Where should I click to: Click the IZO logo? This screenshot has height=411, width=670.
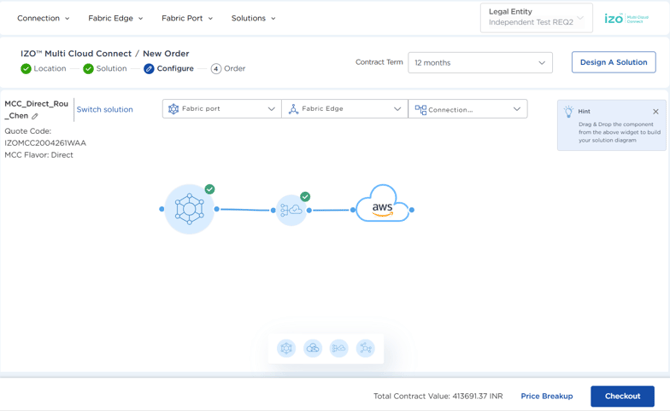coord(626,18)
